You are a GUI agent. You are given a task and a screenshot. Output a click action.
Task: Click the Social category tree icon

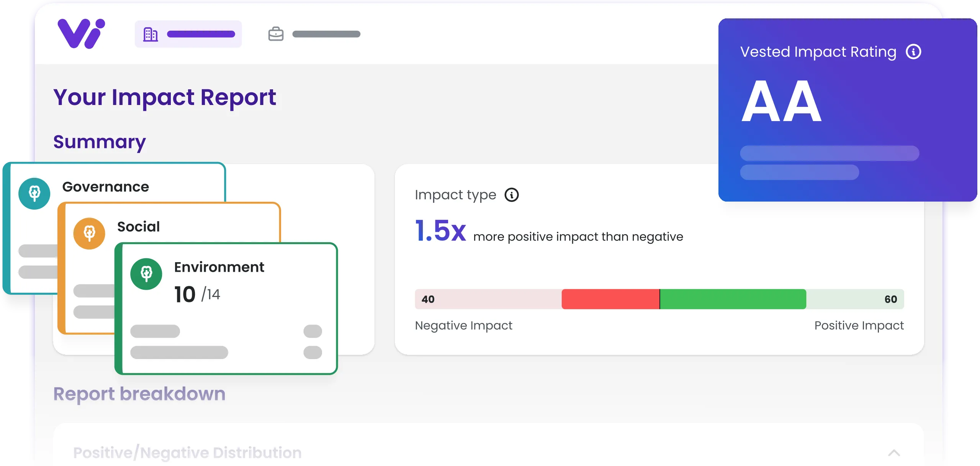tap(89, 233)
